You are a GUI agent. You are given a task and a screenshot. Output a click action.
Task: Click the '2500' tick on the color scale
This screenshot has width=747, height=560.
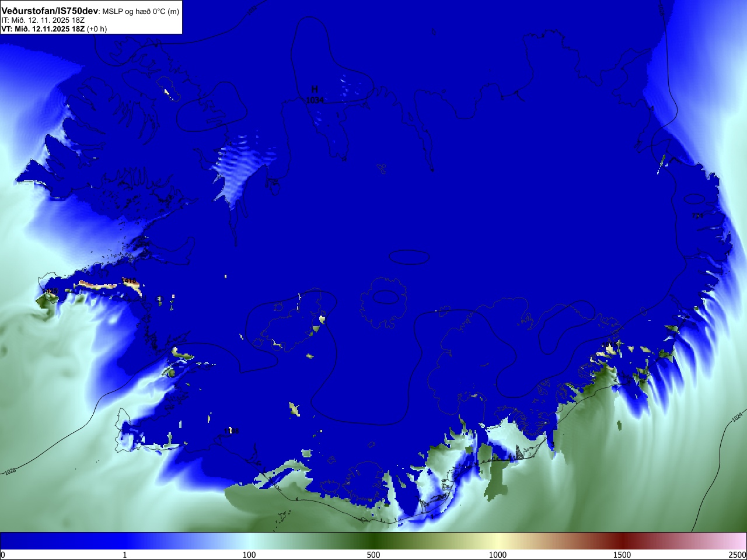[738, 555]
